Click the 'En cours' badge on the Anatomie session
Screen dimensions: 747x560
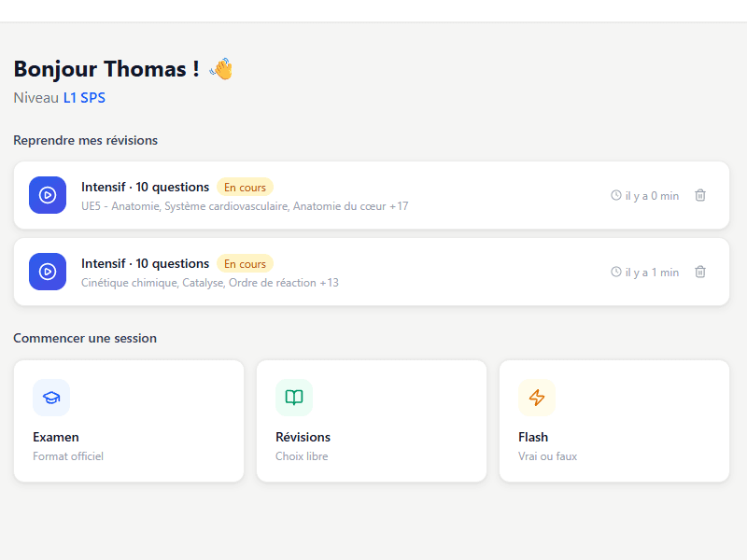point(245,188)
